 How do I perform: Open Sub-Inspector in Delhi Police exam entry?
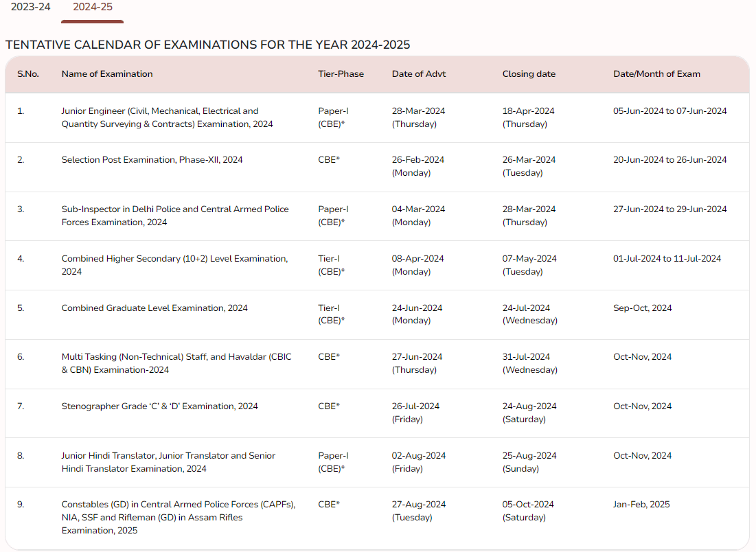175,216
